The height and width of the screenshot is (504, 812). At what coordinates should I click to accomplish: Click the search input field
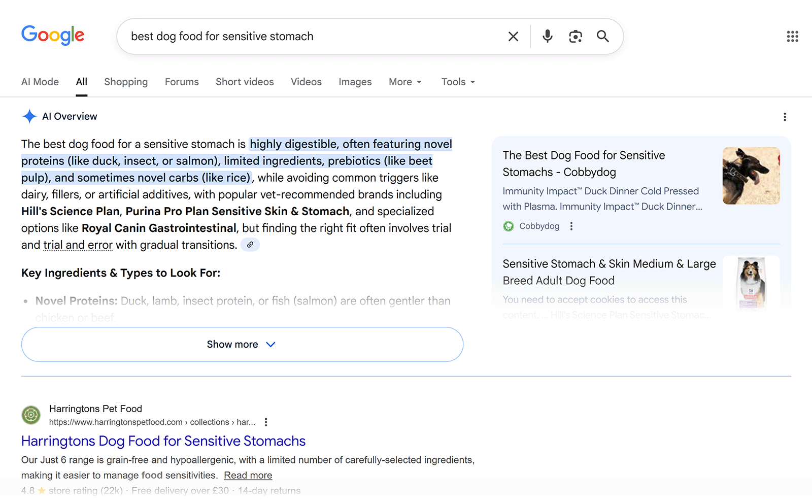304,36
